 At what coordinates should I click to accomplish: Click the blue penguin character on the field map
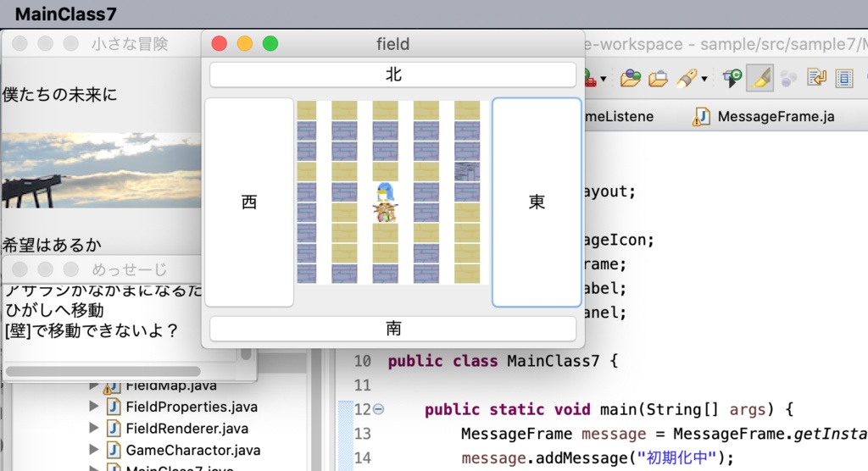[386, 192]
